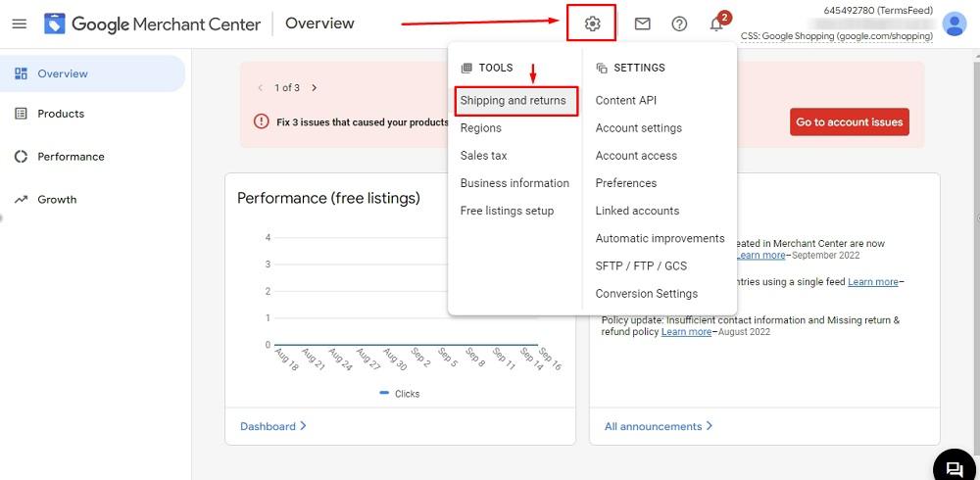The height and width of the screenshot is (480, 980).
Task: Click Go to account issues button
Action: [850, 121]
